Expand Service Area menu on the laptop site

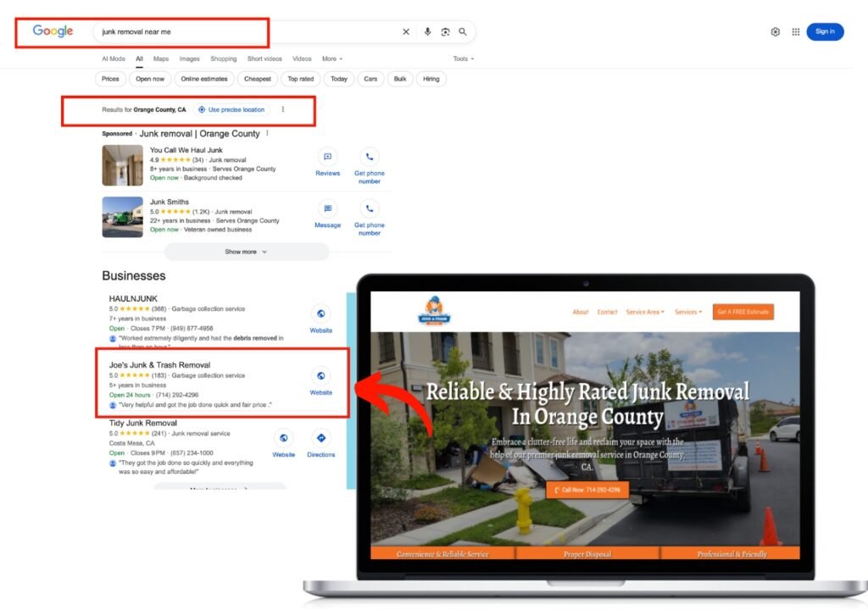pos(645,312)
